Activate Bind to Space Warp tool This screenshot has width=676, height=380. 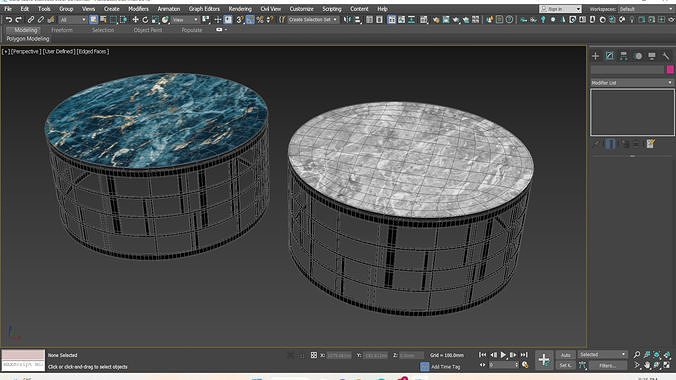click(51, 20)
